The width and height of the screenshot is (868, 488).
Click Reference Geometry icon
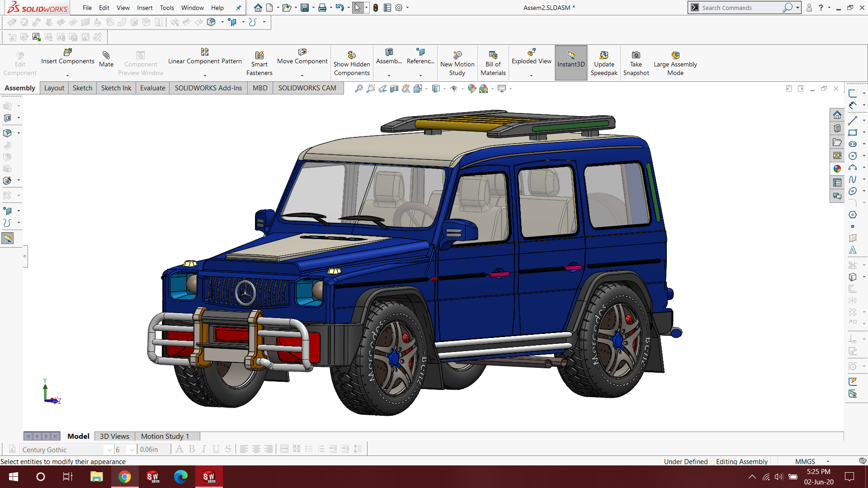(420, 57)
